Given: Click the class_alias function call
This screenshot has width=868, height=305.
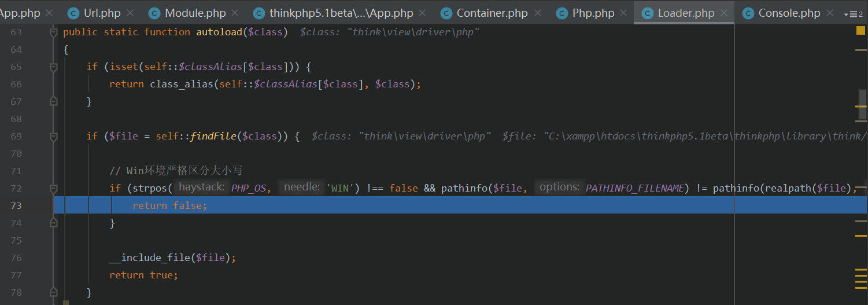Looking at the screenshot, I should click(182, 84).
